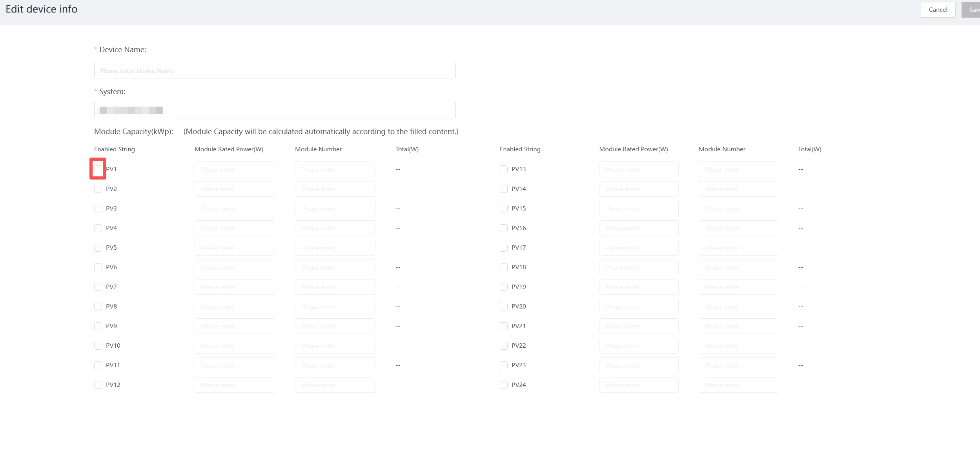Click PV6 Module Rated Power input
This screenshot has height=450, width=980.
235,267
